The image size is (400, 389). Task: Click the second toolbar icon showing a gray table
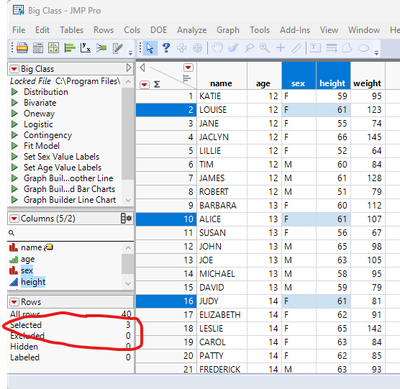(38, 48)
